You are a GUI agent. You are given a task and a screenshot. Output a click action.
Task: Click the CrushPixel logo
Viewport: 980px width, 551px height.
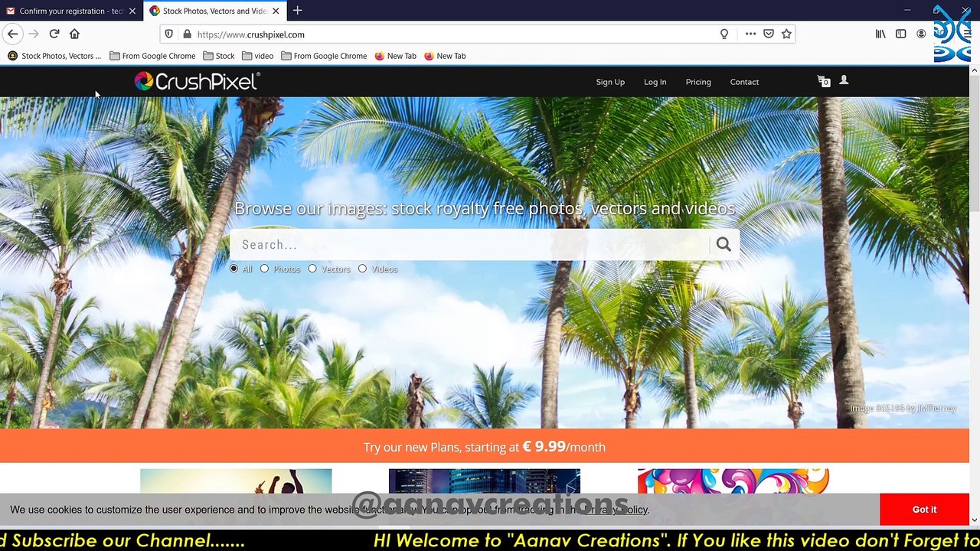coord(198,81)
